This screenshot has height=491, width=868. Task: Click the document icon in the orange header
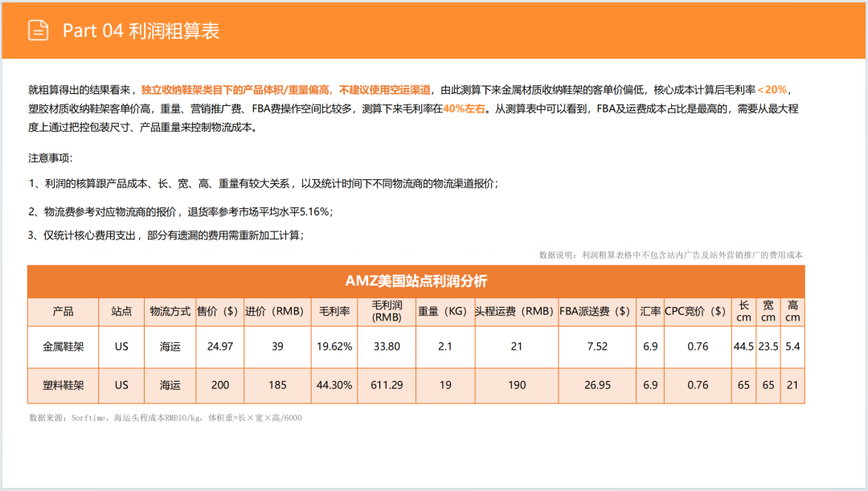click(39, 31)
